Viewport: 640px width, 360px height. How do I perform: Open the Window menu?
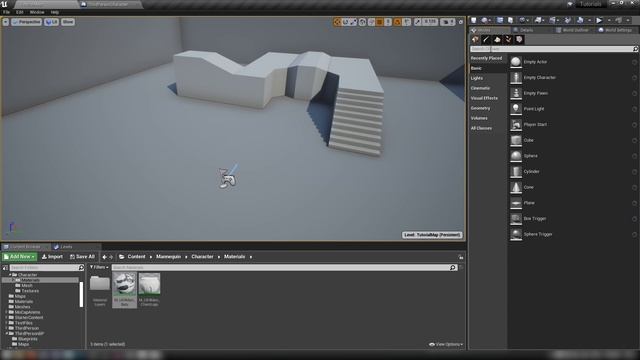[37, 12]
